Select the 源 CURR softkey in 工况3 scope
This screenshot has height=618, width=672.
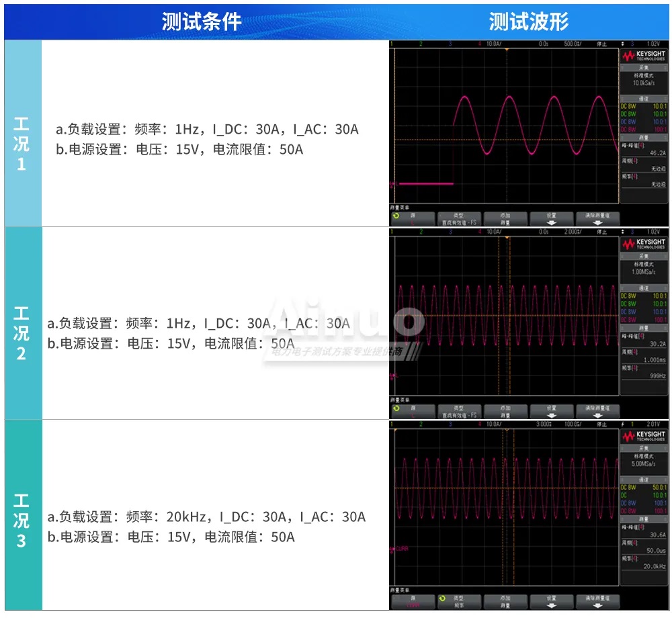tap(413, 601)
